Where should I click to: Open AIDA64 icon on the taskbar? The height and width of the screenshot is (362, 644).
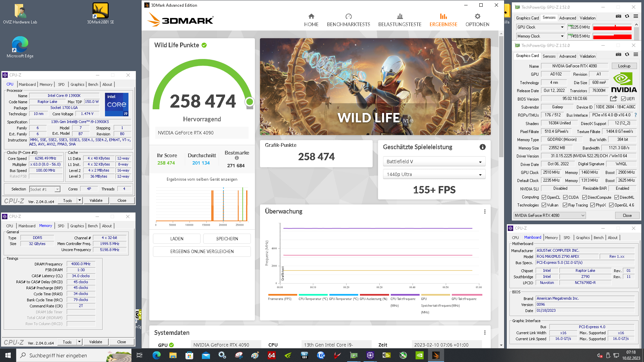271,355
